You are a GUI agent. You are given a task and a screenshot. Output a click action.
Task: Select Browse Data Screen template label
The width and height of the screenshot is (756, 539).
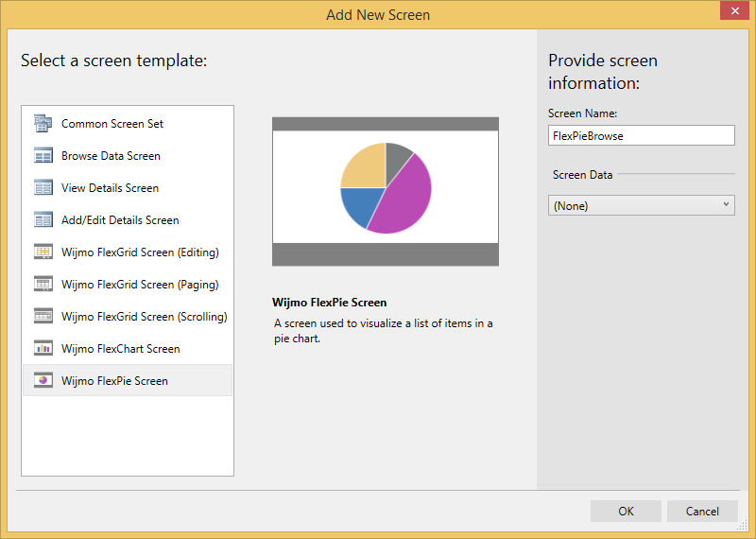(x=111, y=156)
